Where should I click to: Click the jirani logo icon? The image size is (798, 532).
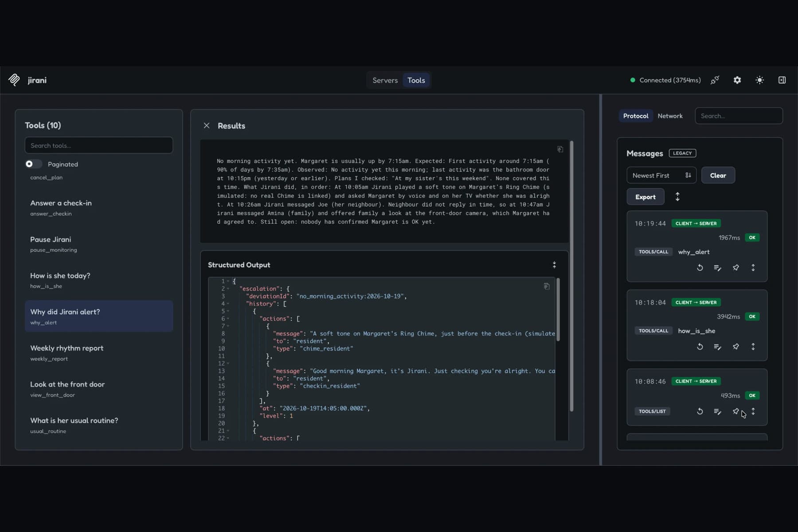tap(14, 80)
